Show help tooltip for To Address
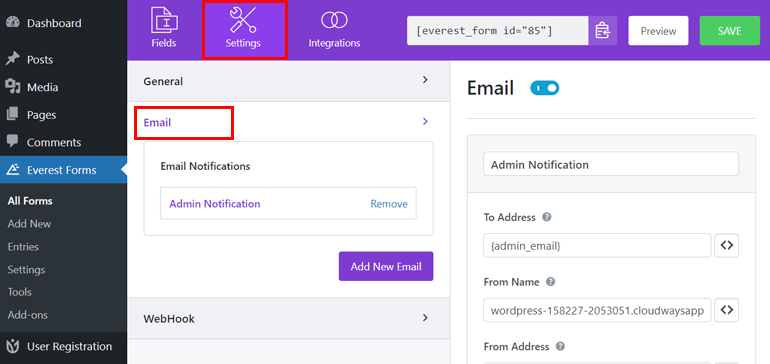 (547, 217)
